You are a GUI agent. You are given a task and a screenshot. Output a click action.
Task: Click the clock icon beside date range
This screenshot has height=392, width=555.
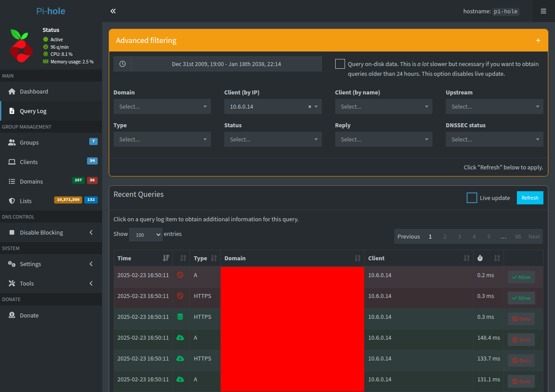click(x=123, y=64)
